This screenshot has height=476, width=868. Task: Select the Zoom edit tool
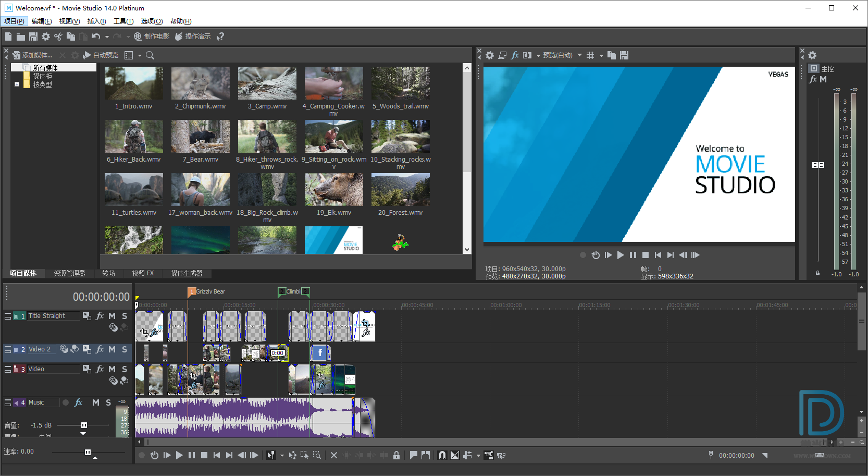[x=317, y=455]
